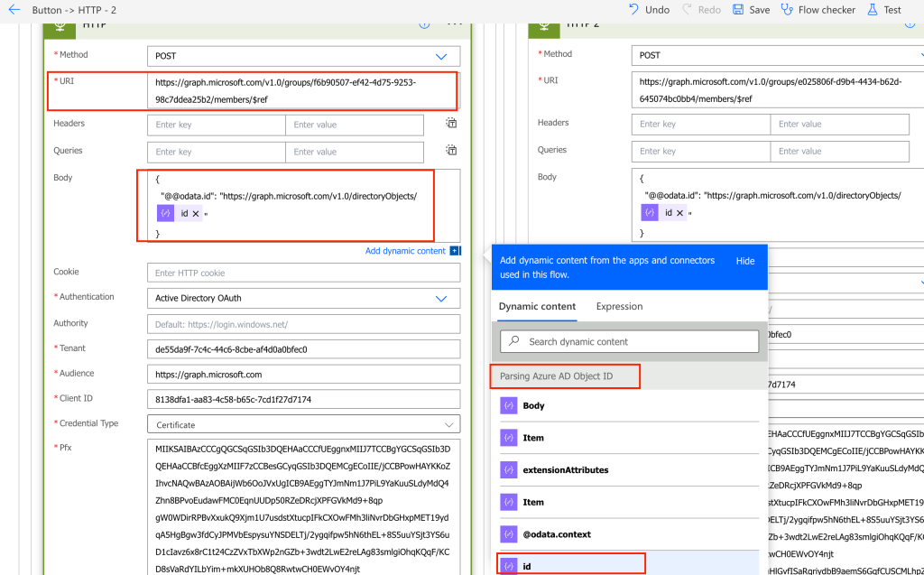Screen dimensions: 924x575
Task: Remove the id token in the HTTP 2 body
Action: click(x=679, y=213)
